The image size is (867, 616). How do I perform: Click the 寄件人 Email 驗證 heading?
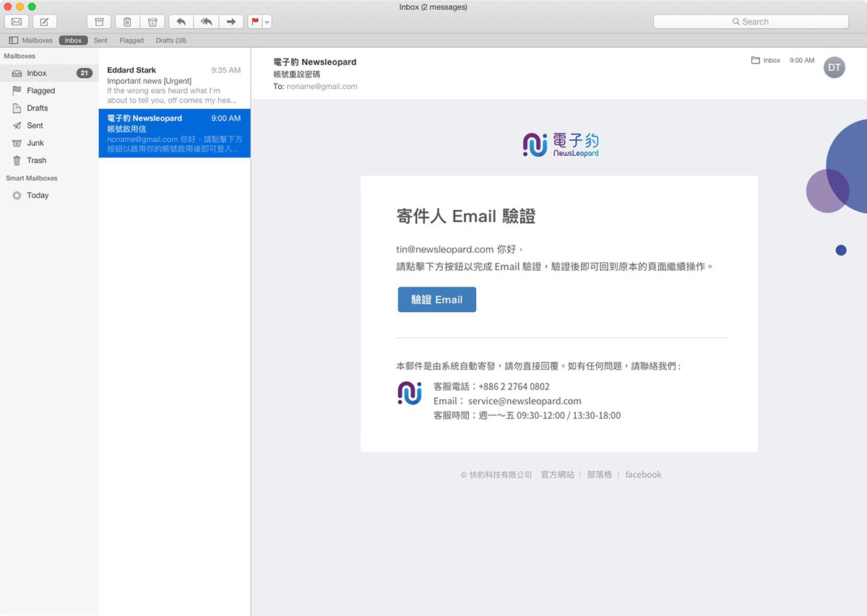click(466, 216)
